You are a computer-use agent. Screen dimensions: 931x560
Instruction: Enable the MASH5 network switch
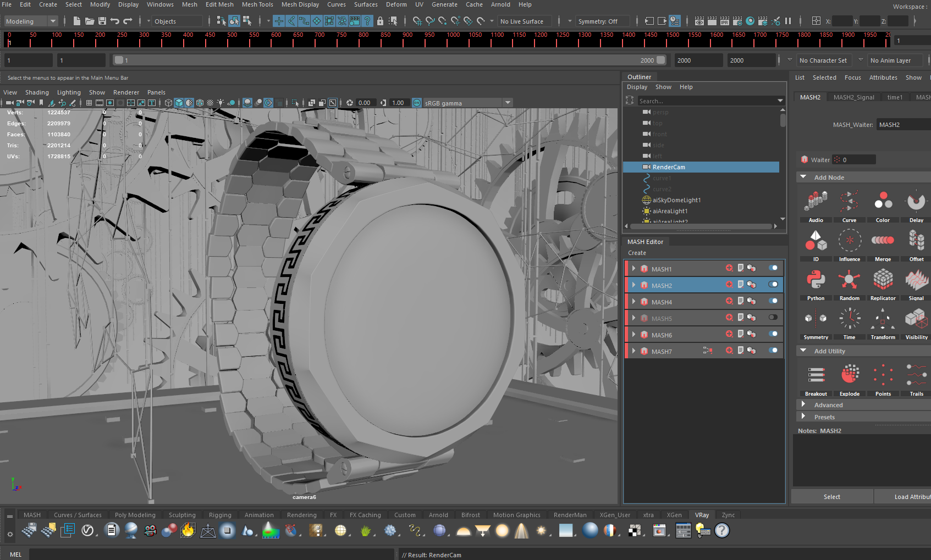point(773,318)
